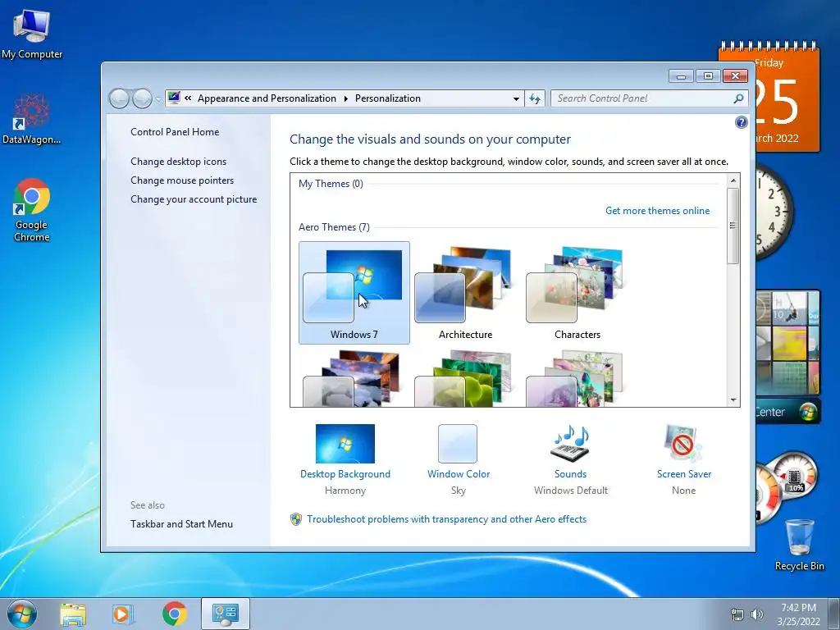The height and width of the screenshot is (630, 840).
Task: Click the Desktop Background Harmony icon
Action: tap(345, 444)
